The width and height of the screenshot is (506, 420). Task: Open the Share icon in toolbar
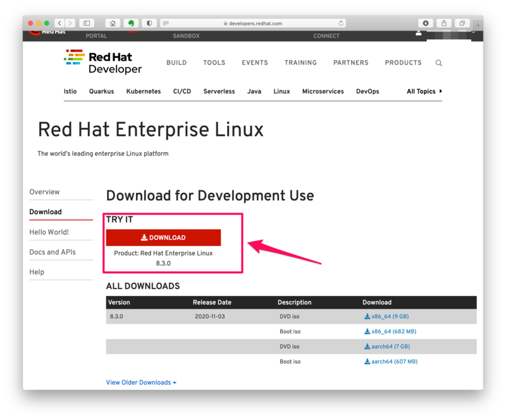click(444, 23)
